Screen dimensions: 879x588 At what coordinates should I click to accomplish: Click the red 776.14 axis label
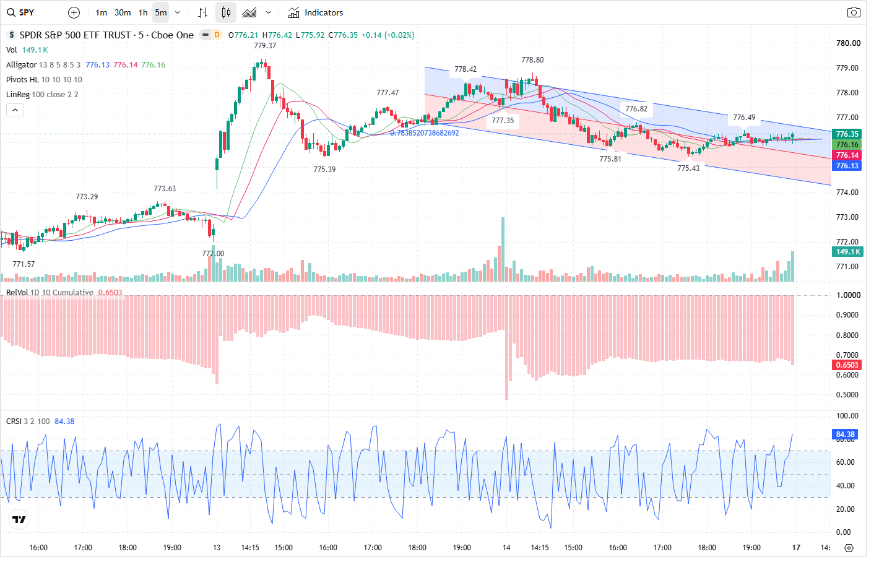point(847,155)
